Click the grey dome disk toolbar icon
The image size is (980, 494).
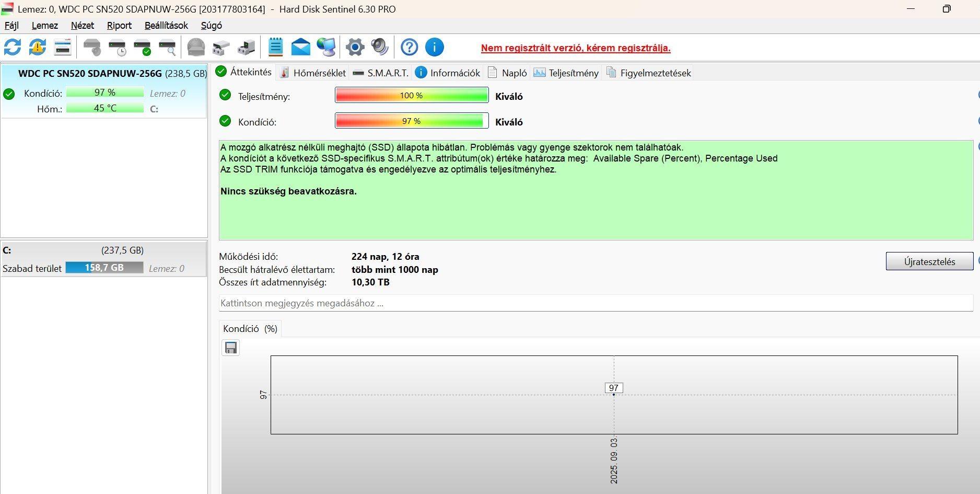(x=196, y=47)
